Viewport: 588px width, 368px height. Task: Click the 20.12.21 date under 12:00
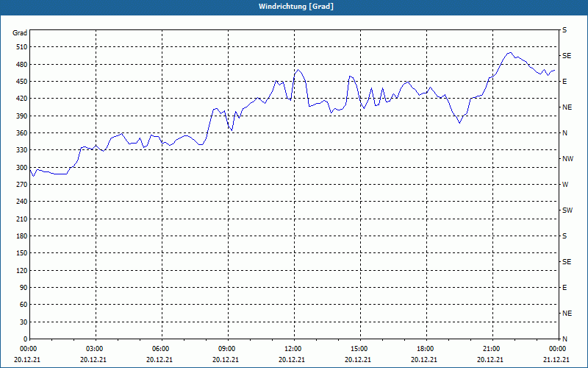[292, 359]
